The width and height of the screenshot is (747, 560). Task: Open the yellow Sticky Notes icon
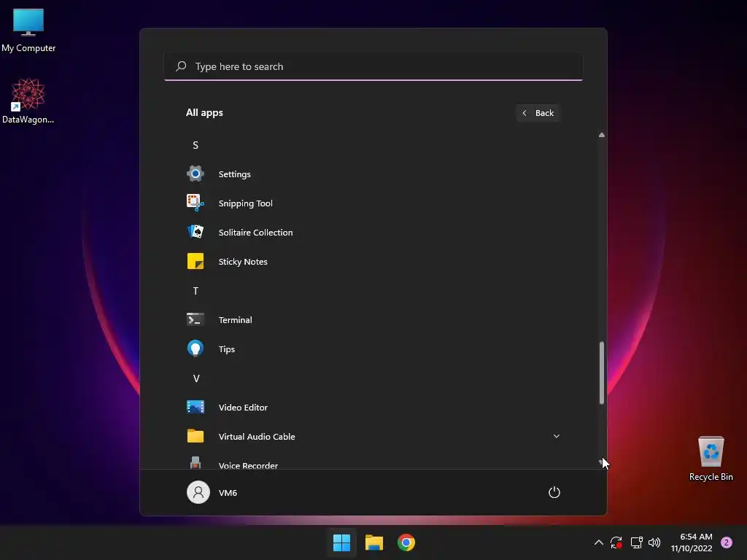[196, 261]
